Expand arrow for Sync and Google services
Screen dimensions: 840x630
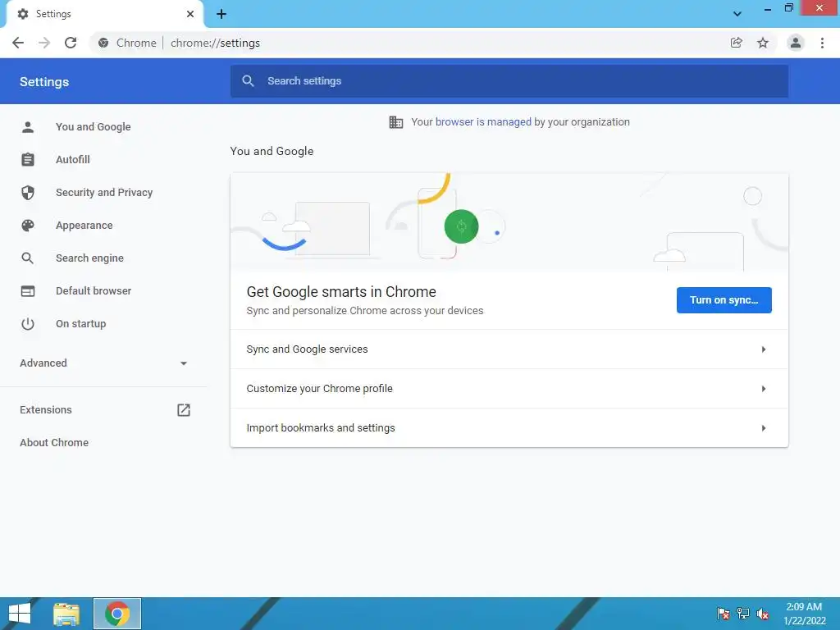coord(764,349)
